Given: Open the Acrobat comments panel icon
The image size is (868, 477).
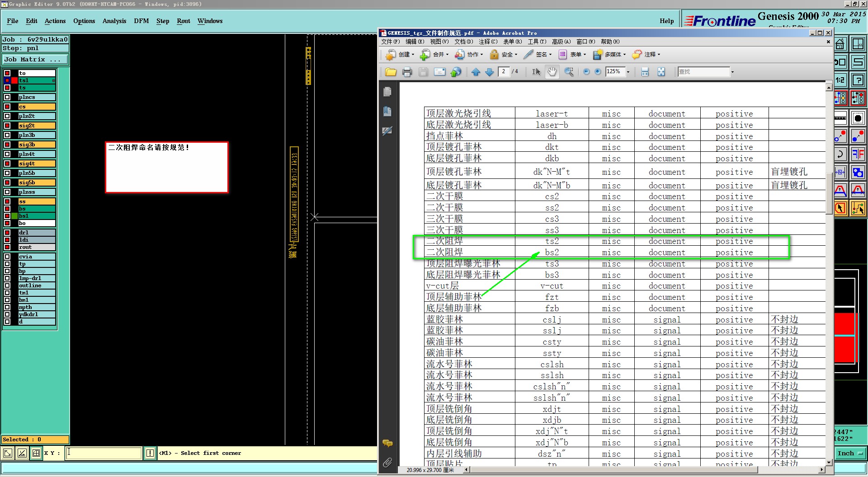Looking at the screenshot, I should [387, 443].
